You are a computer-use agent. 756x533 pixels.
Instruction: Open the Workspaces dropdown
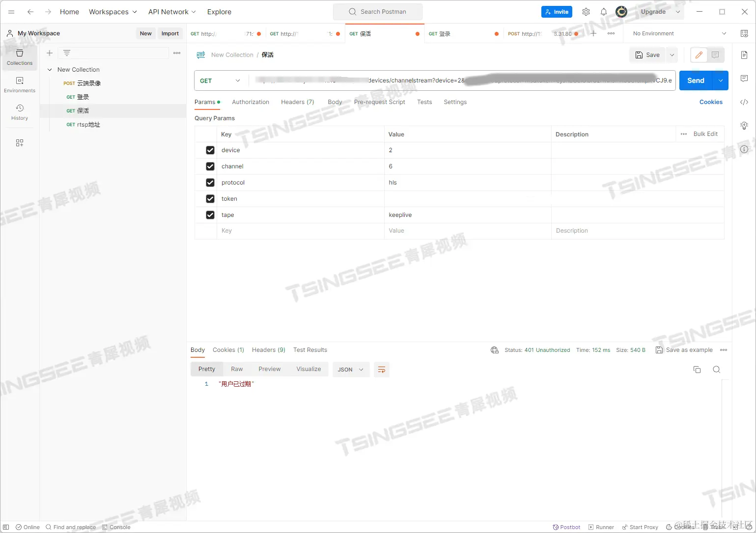[x=113, y=12]
